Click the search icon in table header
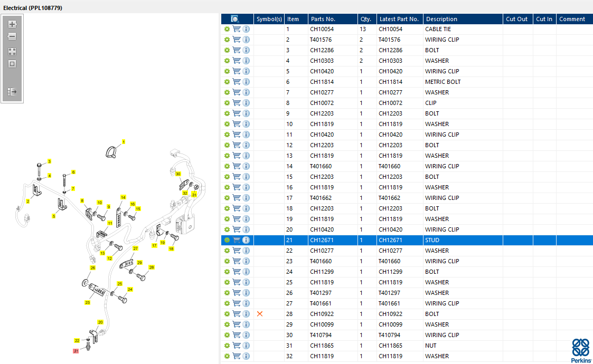Image resolution: width=593 pixels, height=364 pixels. [235, 19]
